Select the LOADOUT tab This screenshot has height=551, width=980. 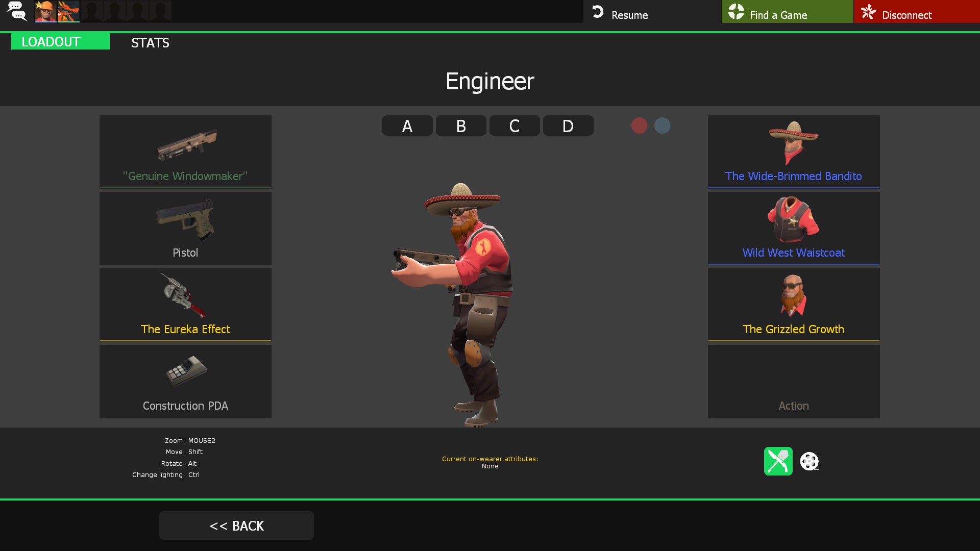pos(60,42)
